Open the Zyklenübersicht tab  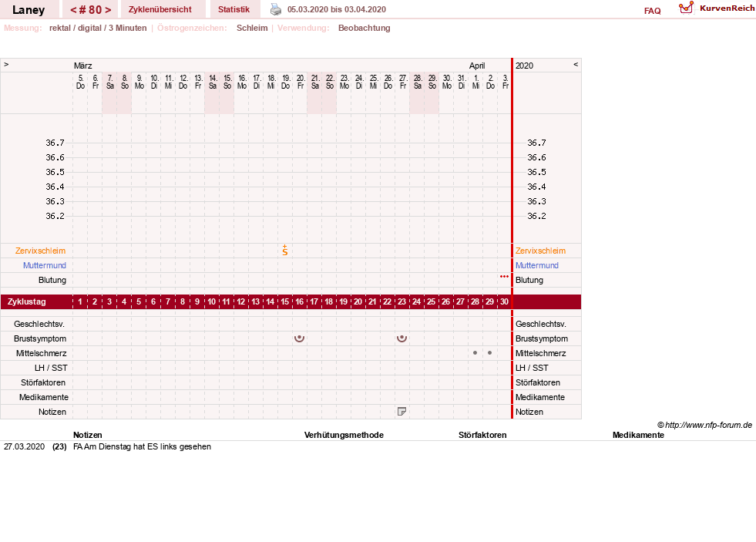tap(160, 9)
